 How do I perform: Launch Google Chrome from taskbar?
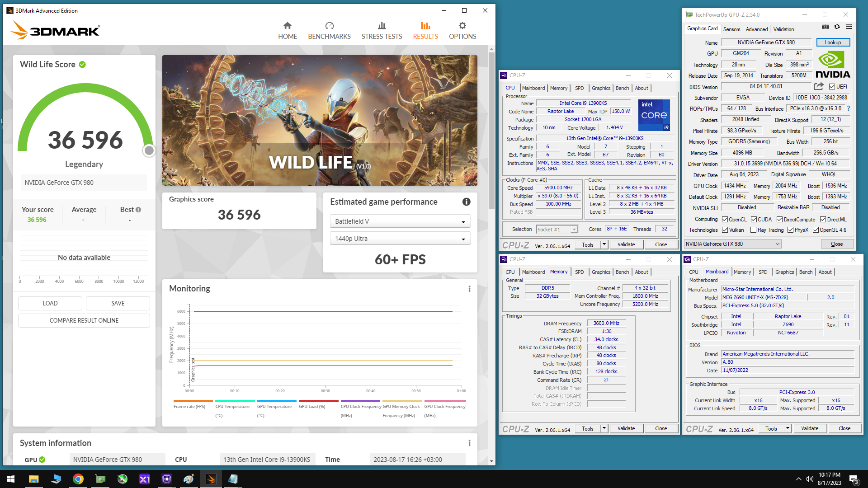[78, 479]
